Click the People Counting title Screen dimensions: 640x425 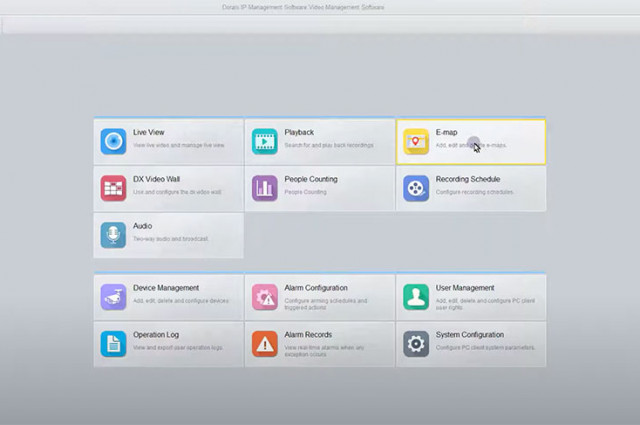(x=311, y=179)
